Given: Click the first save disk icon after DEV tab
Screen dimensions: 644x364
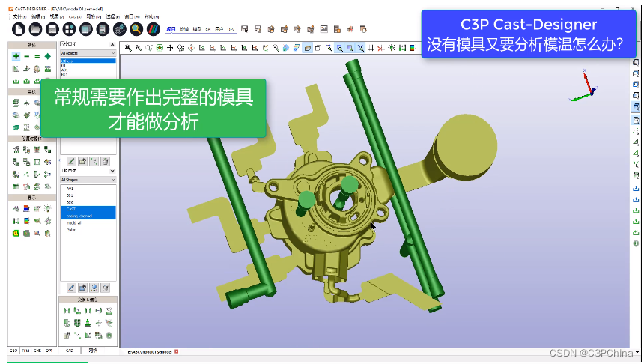Looking at the screenshot, I should pos(244,29).
